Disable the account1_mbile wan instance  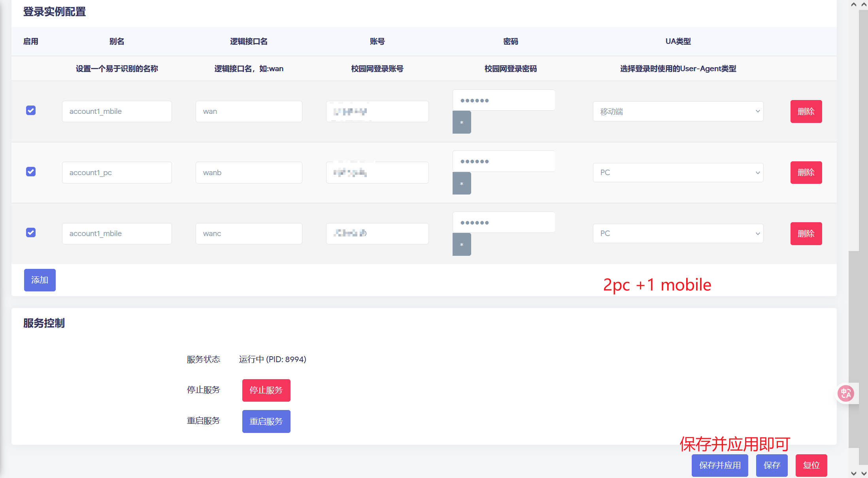(x=30, y=111)
